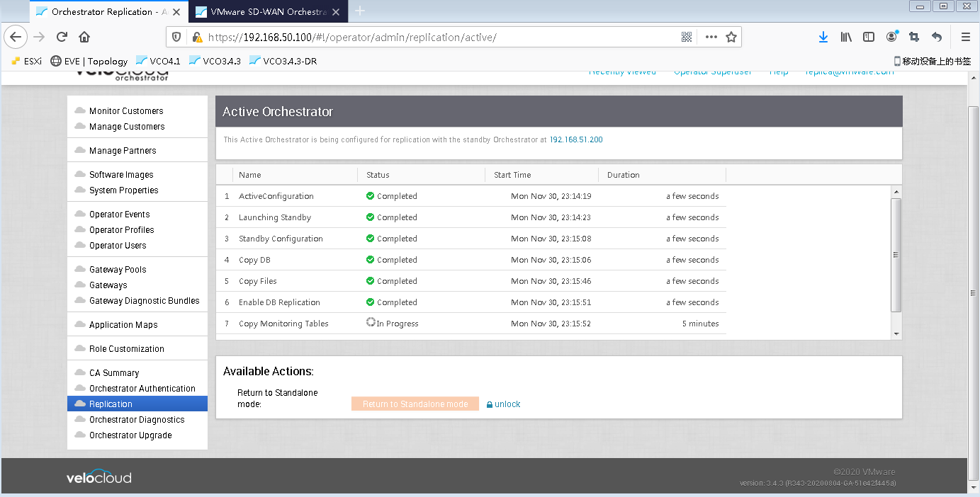Screen dimensions: 980x497
Task: Open Monitor Customers in sidebar
Action: click(x=126, y=111)
